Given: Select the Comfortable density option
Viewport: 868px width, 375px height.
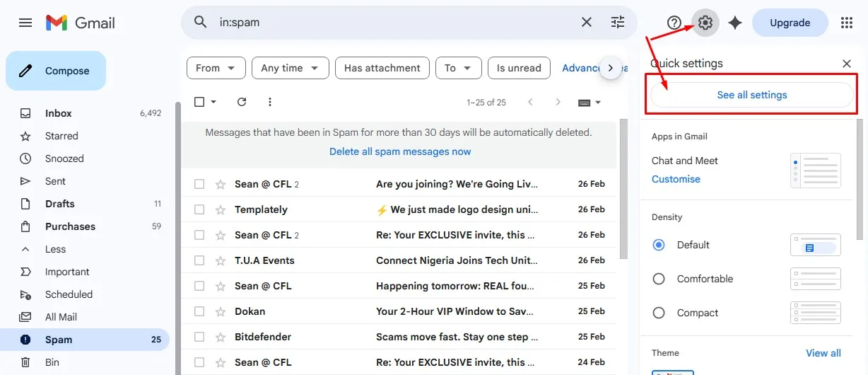Looking at the screenshot, I should click(659, 279).
